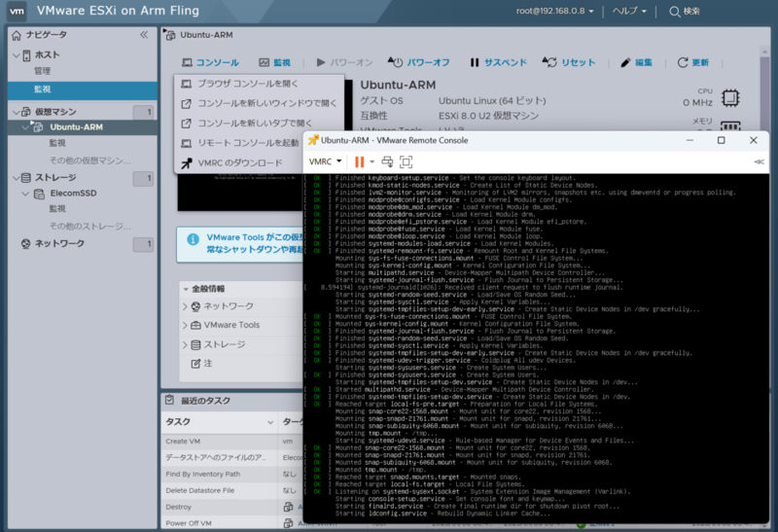Viewport: 778px width, 532px height.
Task: Click VMRC send Ctrl+Alt+Del icon
Action: 387,161
